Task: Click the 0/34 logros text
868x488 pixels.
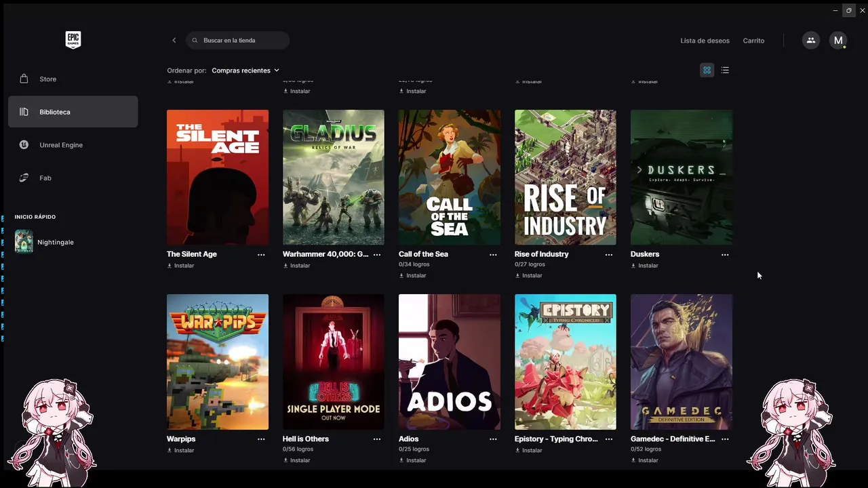Action: (x=414, y=264)
